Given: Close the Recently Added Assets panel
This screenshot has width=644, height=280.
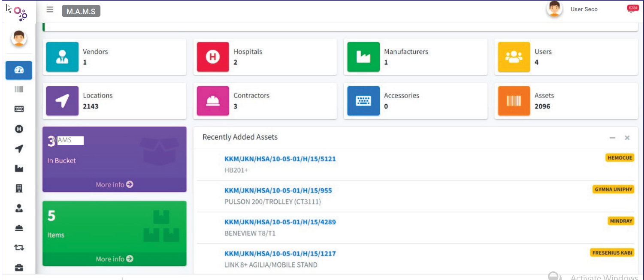Looking at the screenshot, I should [x=627, y=138].
